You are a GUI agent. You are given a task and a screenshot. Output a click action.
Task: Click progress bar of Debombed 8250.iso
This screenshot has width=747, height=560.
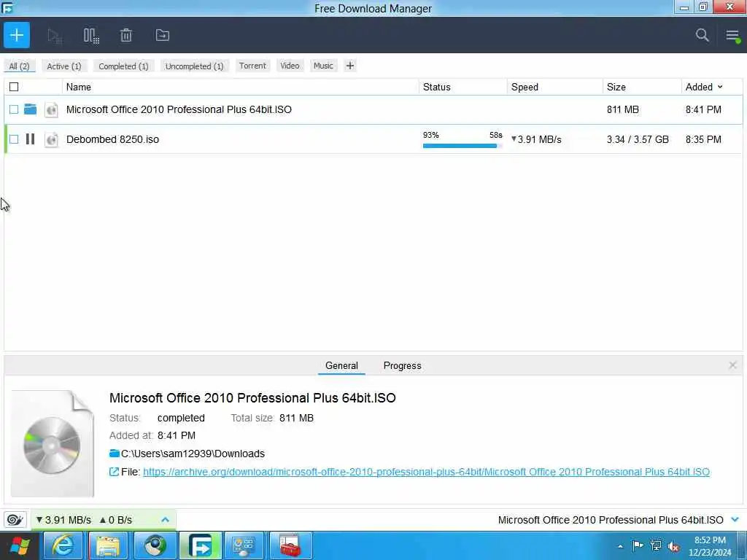(x=462, y=146)
